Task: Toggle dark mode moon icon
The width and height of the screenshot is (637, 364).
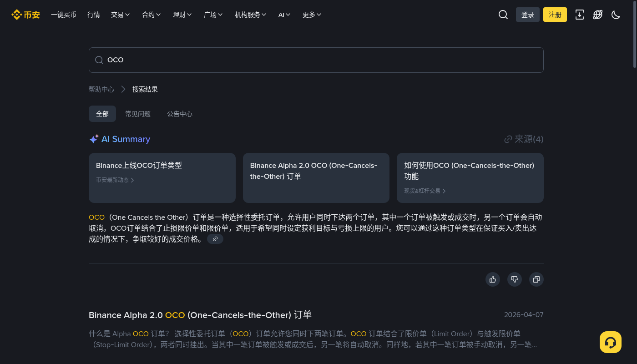Action: click(616, 15)
